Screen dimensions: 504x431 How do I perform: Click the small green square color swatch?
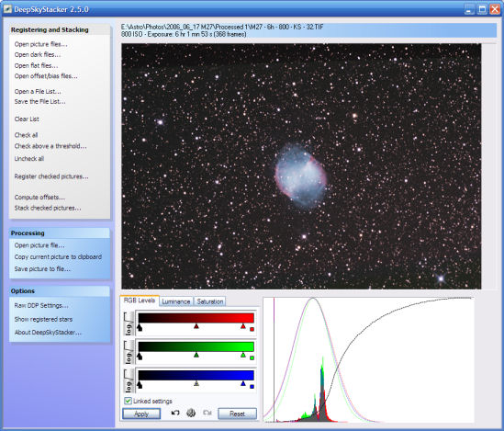point(252,358)
